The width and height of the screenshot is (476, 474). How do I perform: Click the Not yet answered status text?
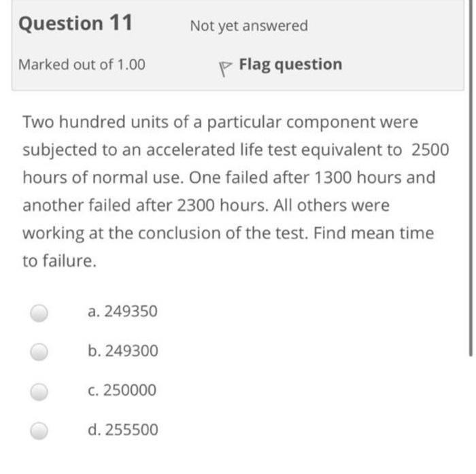pos(249,26)
